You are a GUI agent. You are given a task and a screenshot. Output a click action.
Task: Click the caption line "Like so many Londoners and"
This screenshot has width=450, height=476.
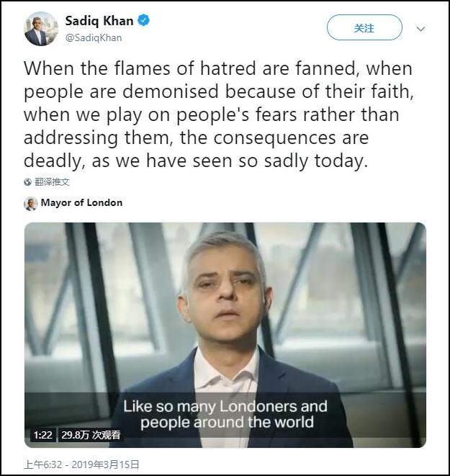click(225, 405)
